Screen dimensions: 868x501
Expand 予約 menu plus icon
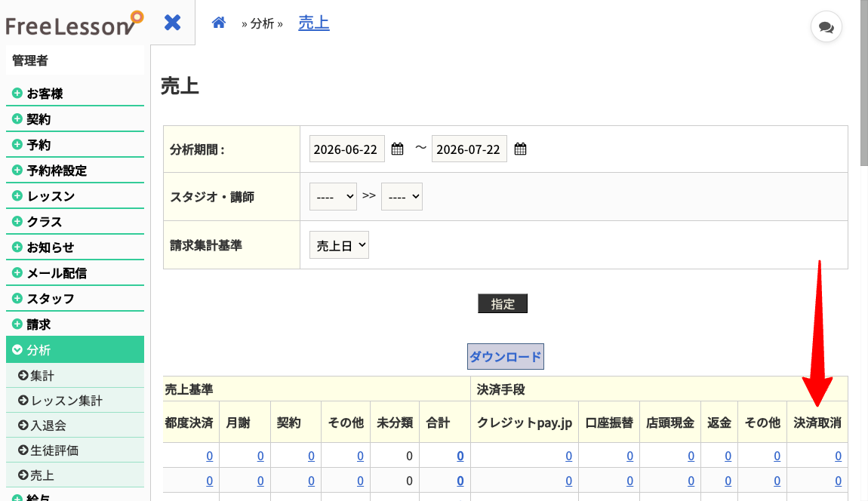coord(17,144)
